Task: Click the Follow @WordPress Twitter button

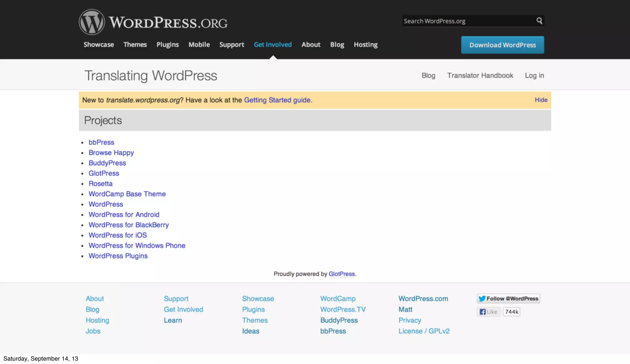Action: pos(508,299)
